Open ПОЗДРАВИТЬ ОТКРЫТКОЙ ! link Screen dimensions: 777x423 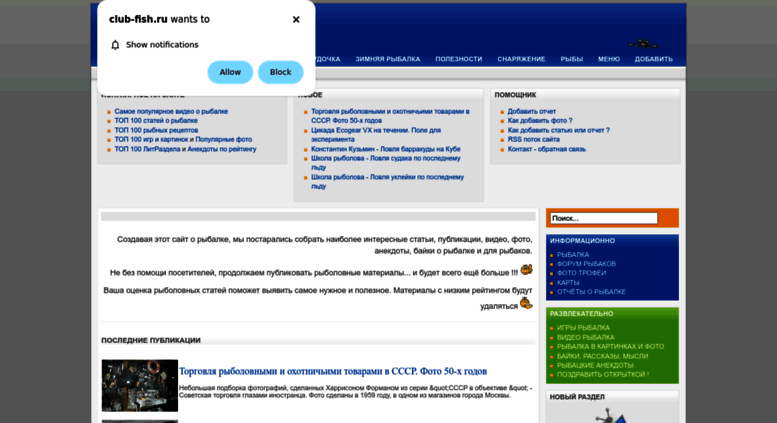(x=603, y=374)
